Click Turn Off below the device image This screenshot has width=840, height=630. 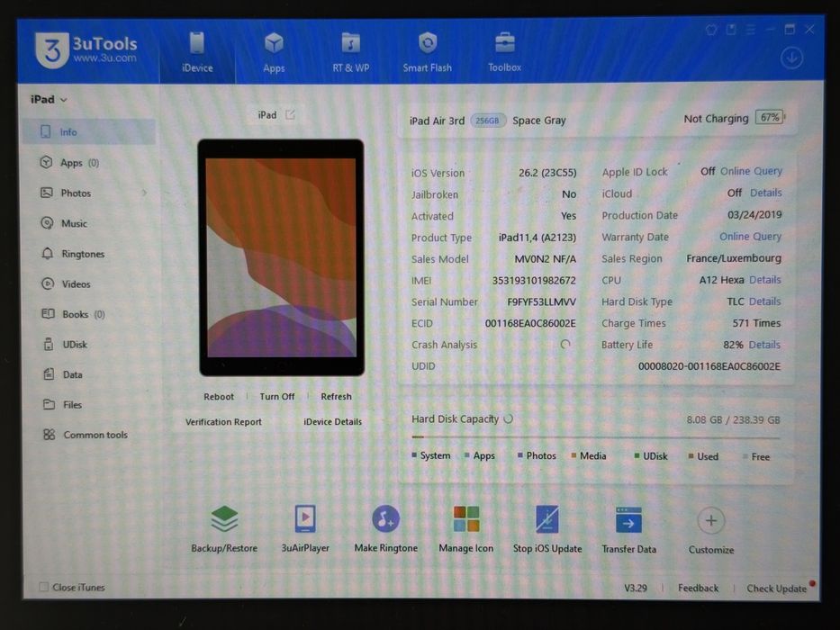coord(277,397)
